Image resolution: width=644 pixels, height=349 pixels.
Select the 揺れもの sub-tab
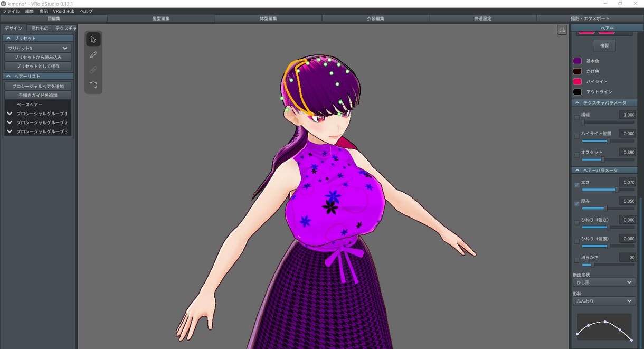tap(40, 28)
